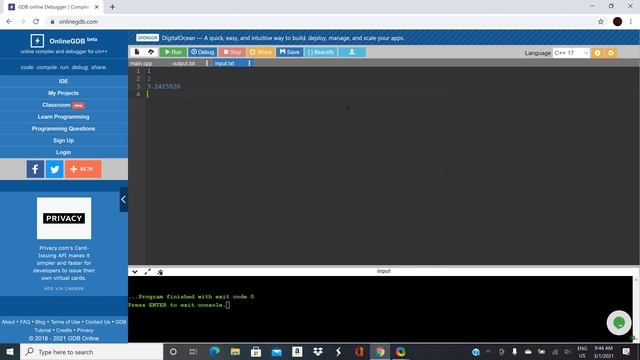Open the Blog footer link
The image size is (640, 360).
[40, 322]
